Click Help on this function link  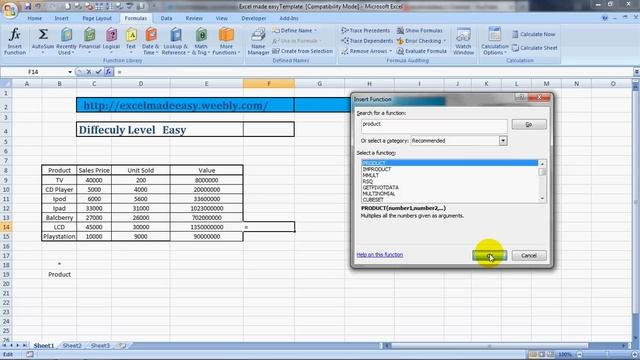pyautogui.click(x=380, y=255)
